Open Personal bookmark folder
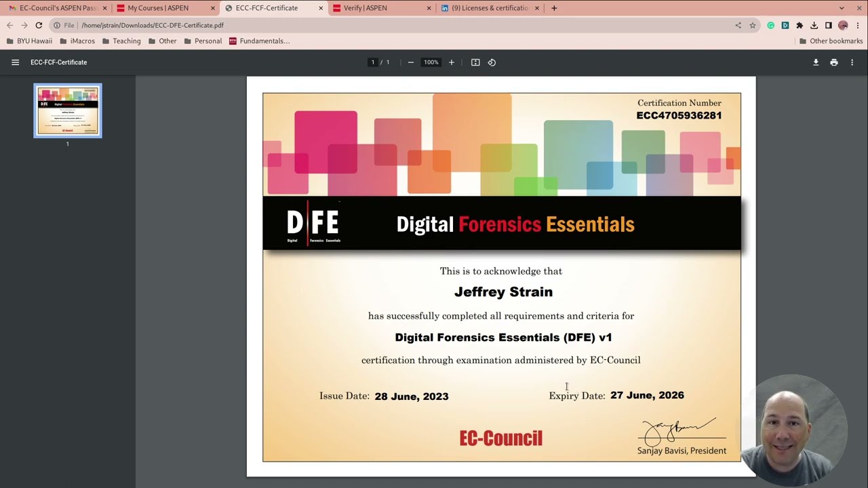 pos(203,41)
